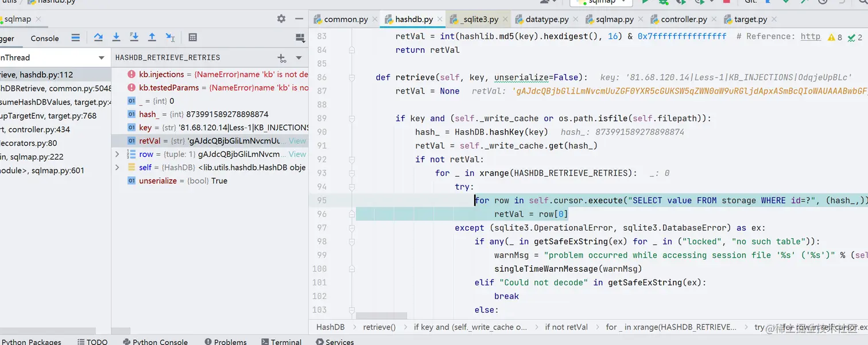Viewport: 868px width, 345px height.
Task: Open the Services tool window
Action: pos(335,342)
